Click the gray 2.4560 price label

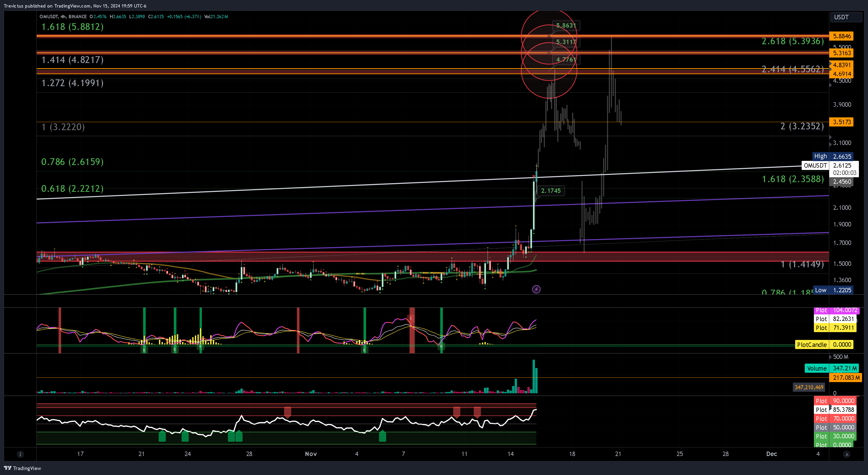pyautogui.click(x=841, y=181)
